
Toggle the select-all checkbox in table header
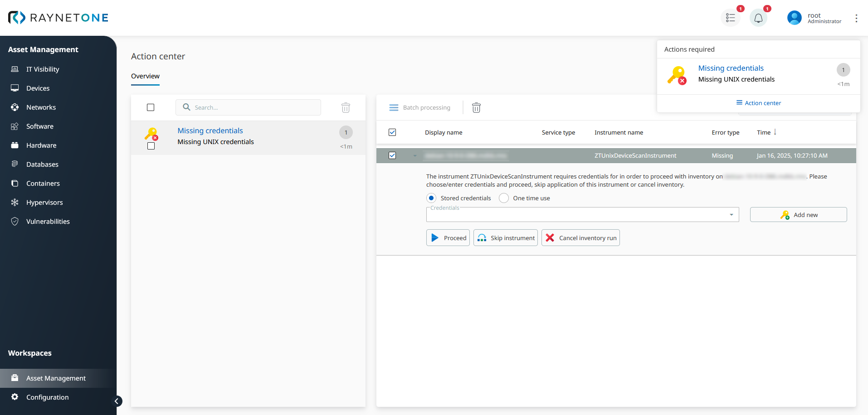tap(392, 133)
